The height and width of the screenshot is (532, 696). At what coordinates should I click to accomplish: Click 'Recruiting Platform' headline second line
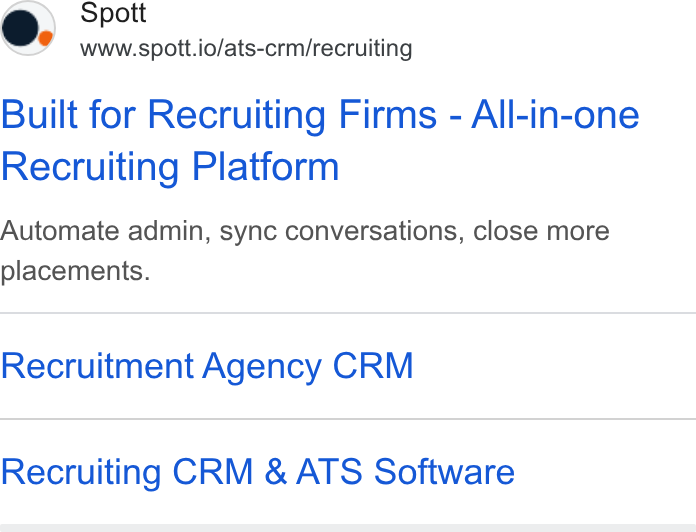tap(170, 167)
